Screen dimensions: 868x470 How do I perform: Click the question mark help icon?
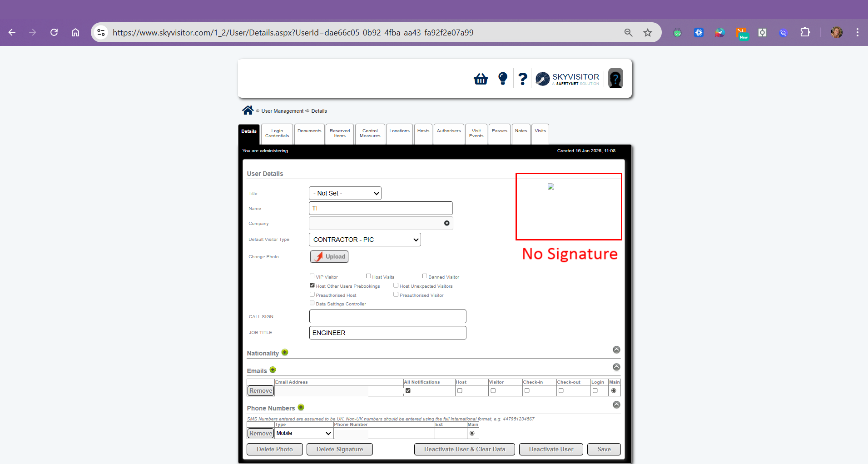tap(523, 79)
